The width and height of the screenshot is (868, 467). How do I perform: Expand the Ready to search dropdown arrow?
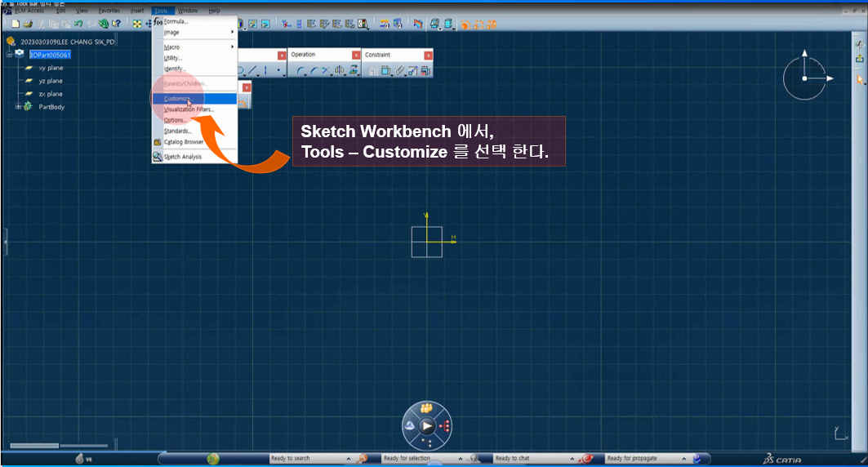click(349, 459)
